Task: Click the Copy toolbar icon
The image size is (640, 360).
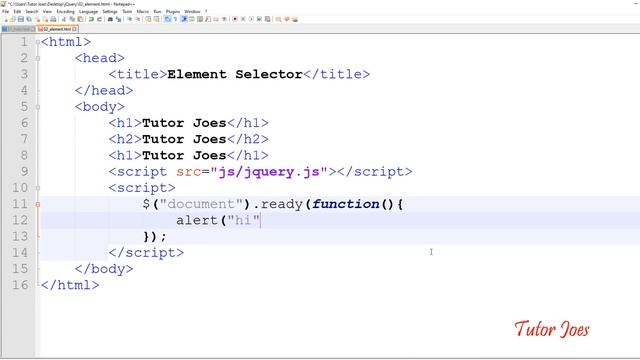Action: tap(72, 19)
